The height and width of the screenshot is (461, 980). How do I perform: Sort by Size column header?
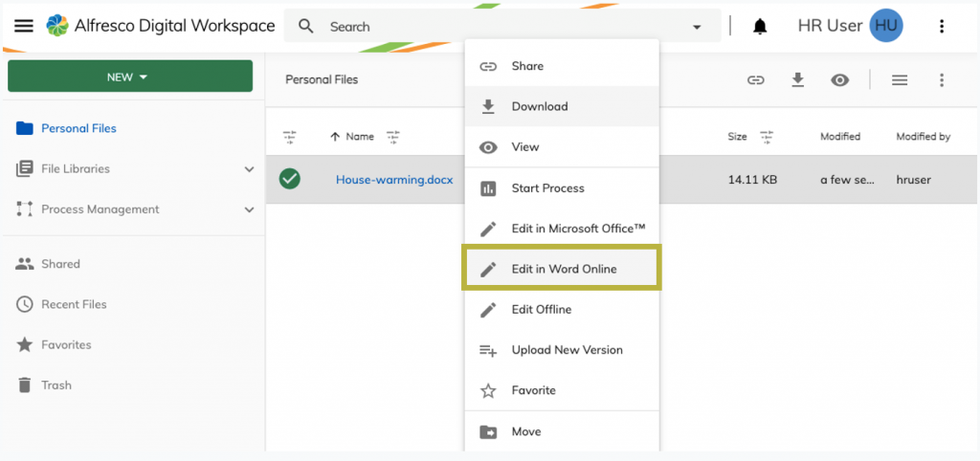pos(738,137)
